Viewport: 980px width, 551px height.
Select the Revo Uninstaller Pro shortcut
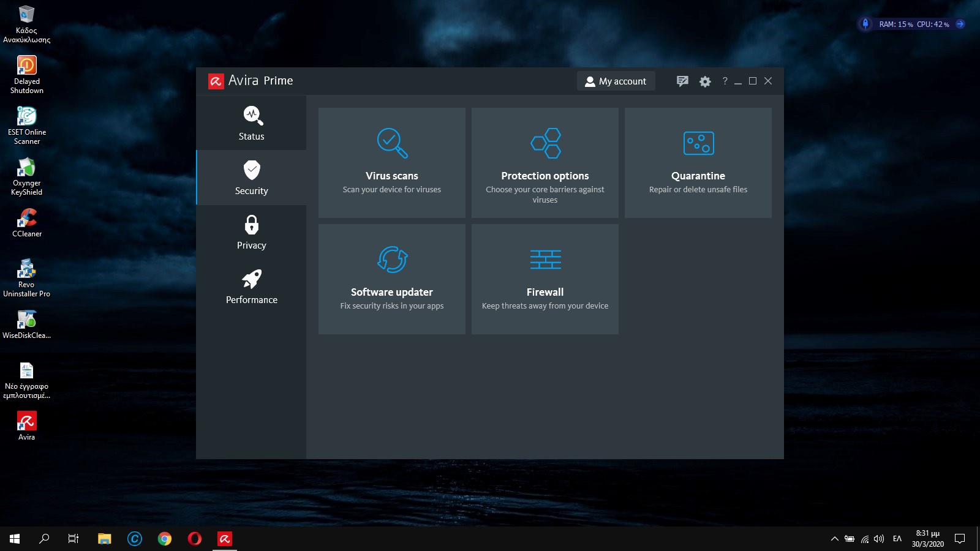26,278
